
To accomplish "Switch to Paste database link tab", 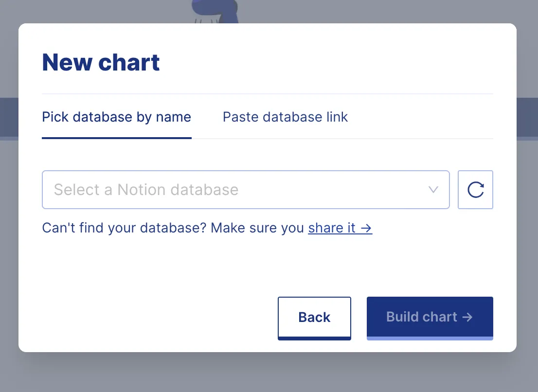I will click(x=285, y=117).
